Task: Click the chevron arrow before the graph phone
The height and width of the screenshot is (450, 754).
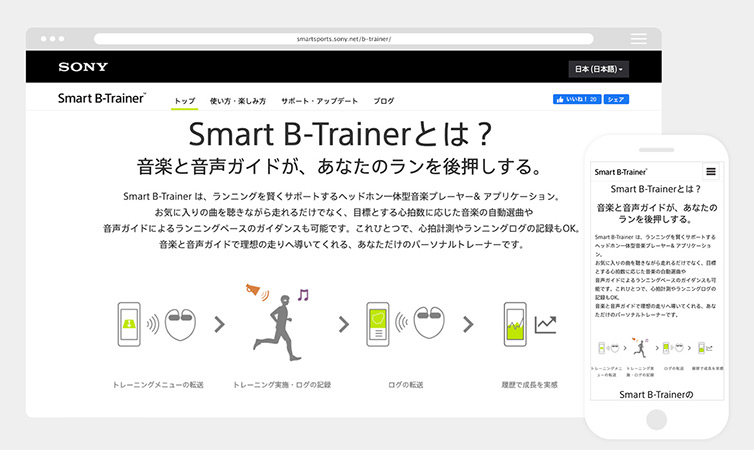Action: pyautogui.click(x=468, y=325)
